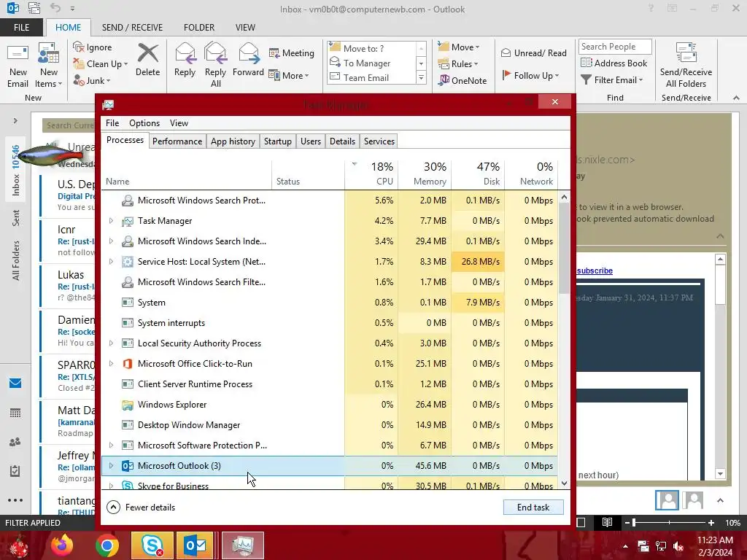Click Reply All in Outlook ribbon
This screenshot has height=560, width=747.
[x=215, y=65]
